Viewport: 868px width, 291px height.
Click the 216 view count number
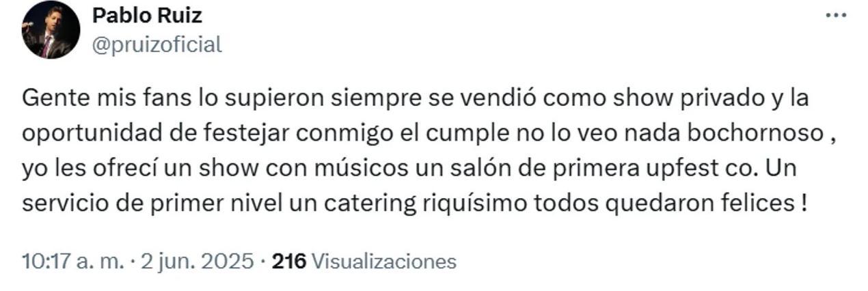coord(290,261)
